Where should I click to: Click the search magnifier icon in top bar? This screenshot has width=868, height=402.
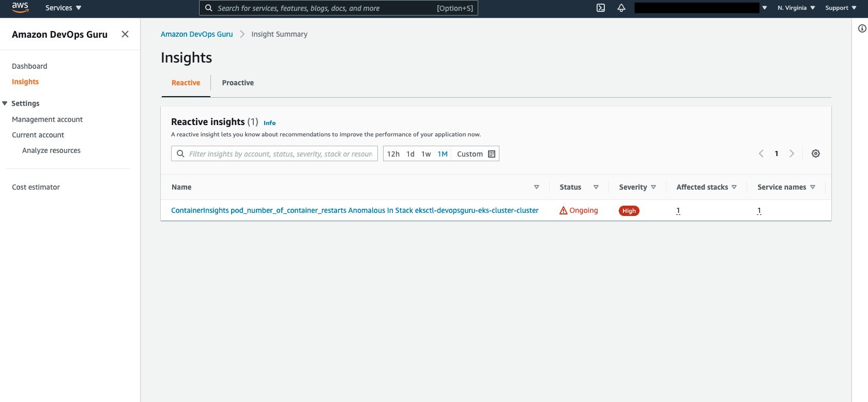point(209,8)
